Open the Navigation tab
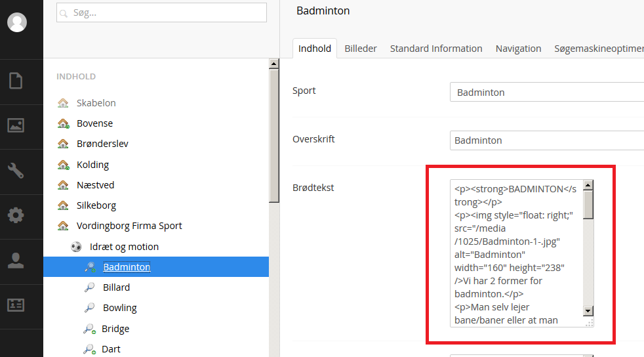 click(518, 49)
